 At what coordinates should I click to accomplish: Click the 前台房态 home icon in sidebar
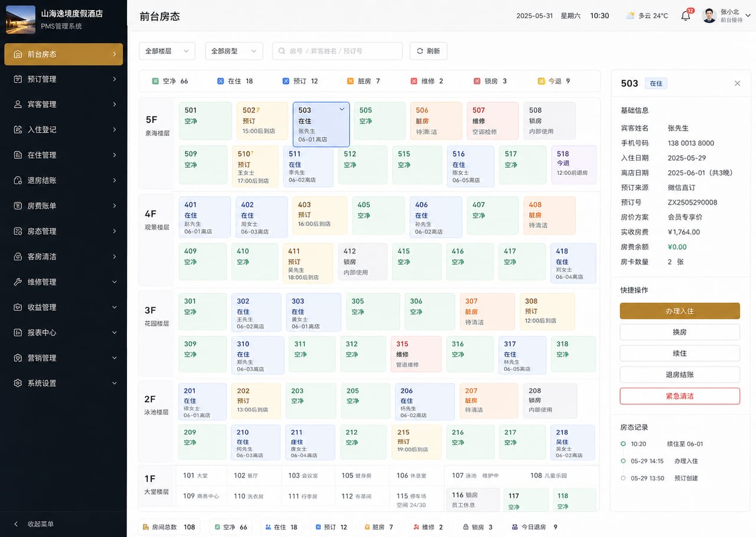[x=18, y=54]
